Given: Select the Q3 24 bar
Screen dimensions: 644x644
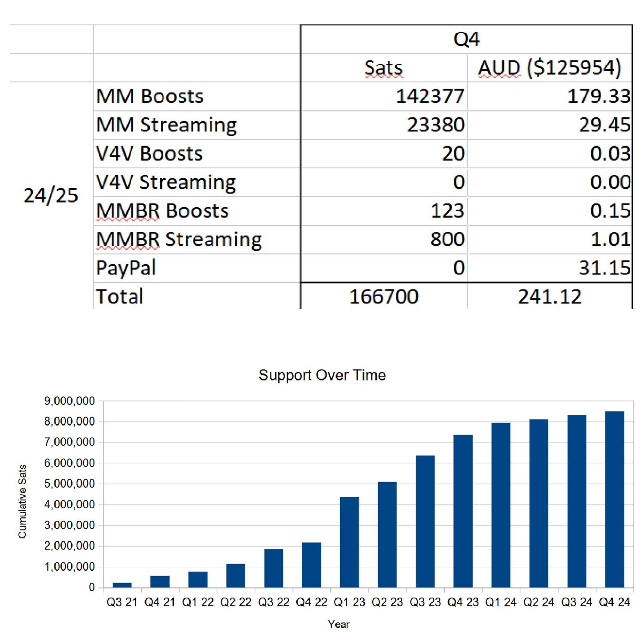Looking at the screenshot, I should (x=577, y=501).
